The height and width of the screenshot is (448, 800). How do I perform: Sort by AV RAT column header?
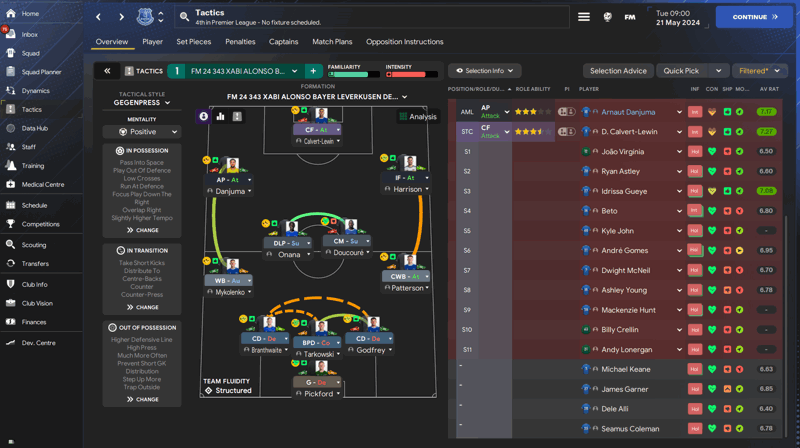[769, 89]
